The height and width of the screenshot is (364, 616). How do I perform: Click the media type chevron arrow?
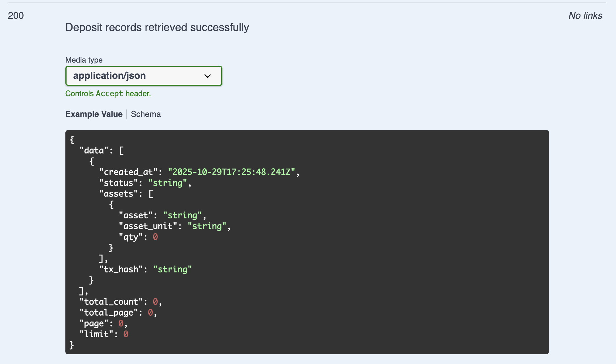click(x=208, y=76)
